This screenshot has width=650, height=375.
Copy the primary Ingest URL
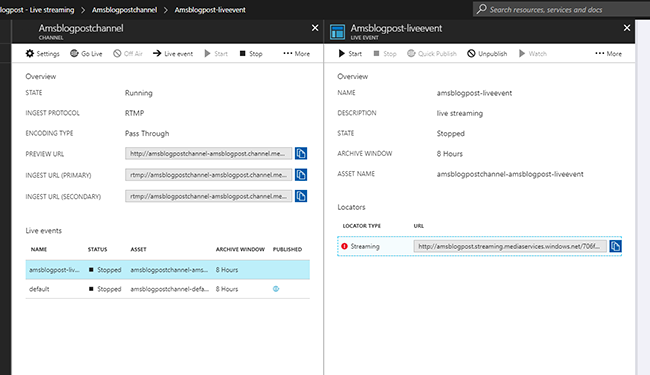[x=301, y=175]
